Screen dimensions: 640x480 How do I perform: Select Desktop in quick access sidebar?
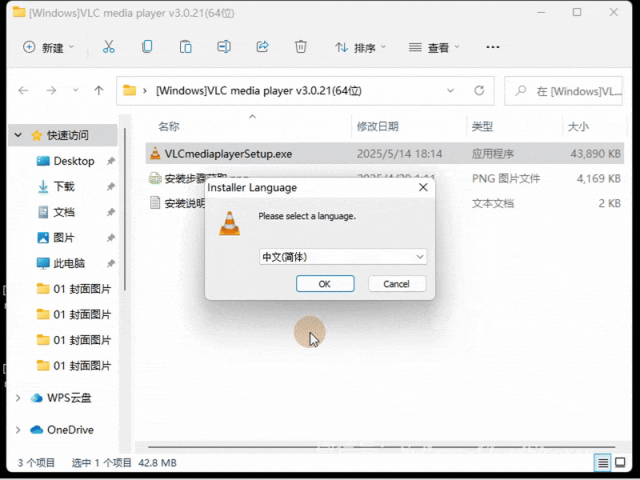click(73, 161)
